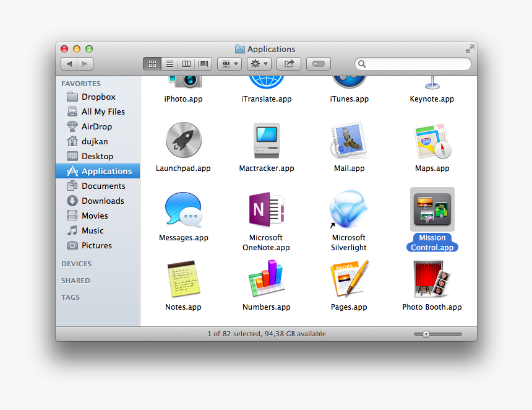
Task: Click the Microsoft OneNote.app name label
Action: (266, 243)
